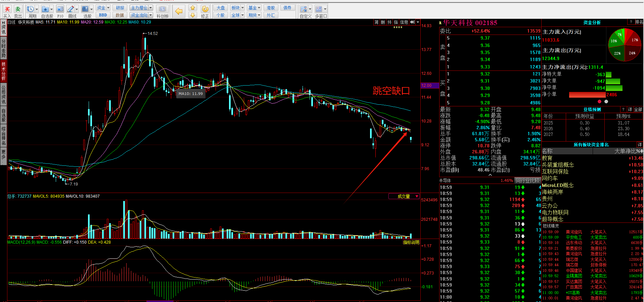The height and width of the screenshot is (302, 644).
Task: Open the 周期 period clock icon
Action: tap(30, 9)
